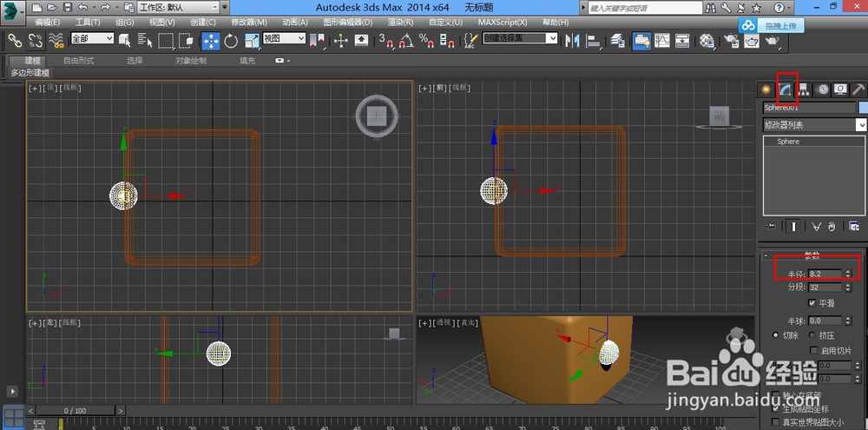
Task: Click the Rendered Frame Window icon
Action: [x=752, y=41]
